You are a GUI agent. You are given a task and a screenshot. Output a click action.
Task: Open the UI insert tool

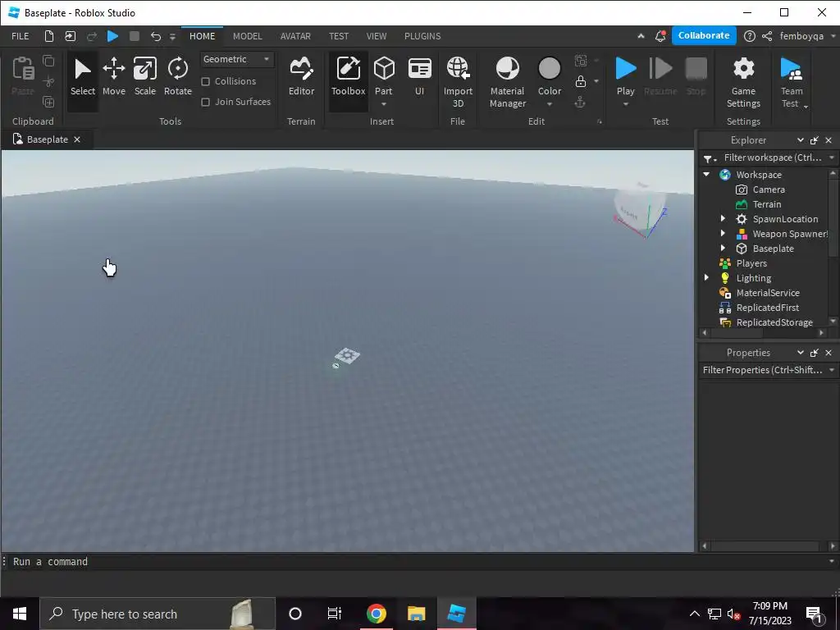[x=419, y=78]
